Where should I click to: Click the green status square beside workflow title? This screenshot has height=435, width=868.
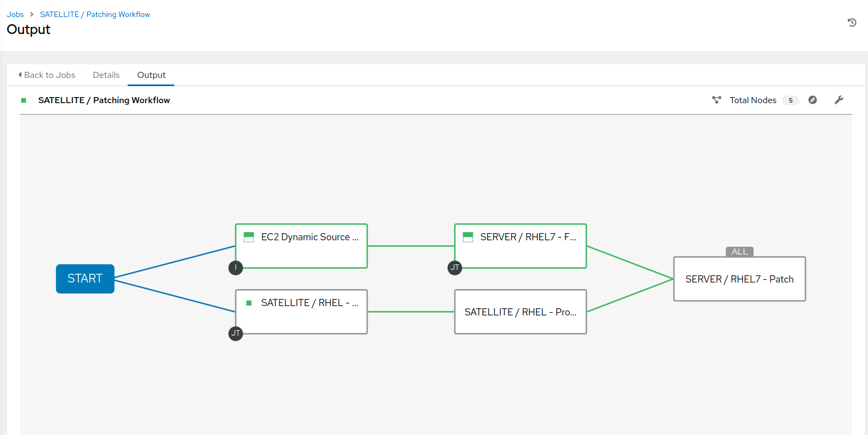(x=24, y=100)
